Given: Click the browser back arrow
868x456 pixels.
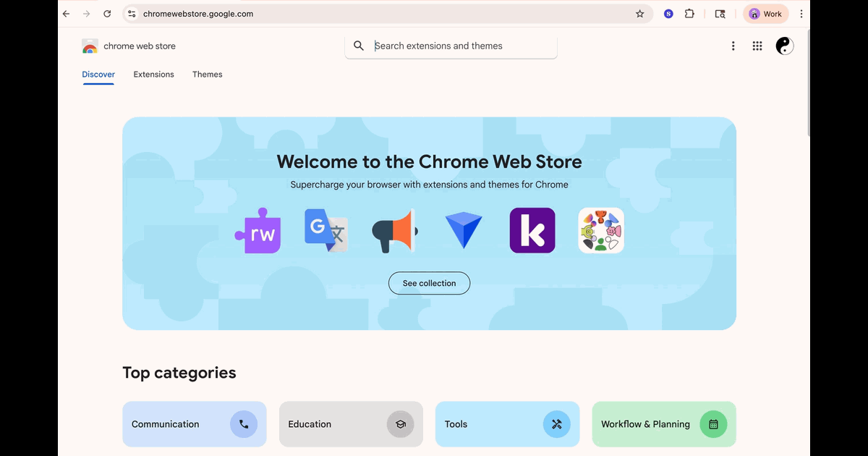Looking at the screenshot, I should [66, 14].
